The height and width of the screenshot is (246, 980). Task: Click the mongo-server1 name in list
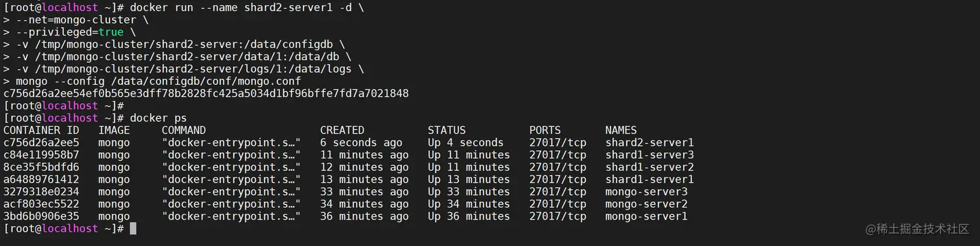[x=646, y=216]
